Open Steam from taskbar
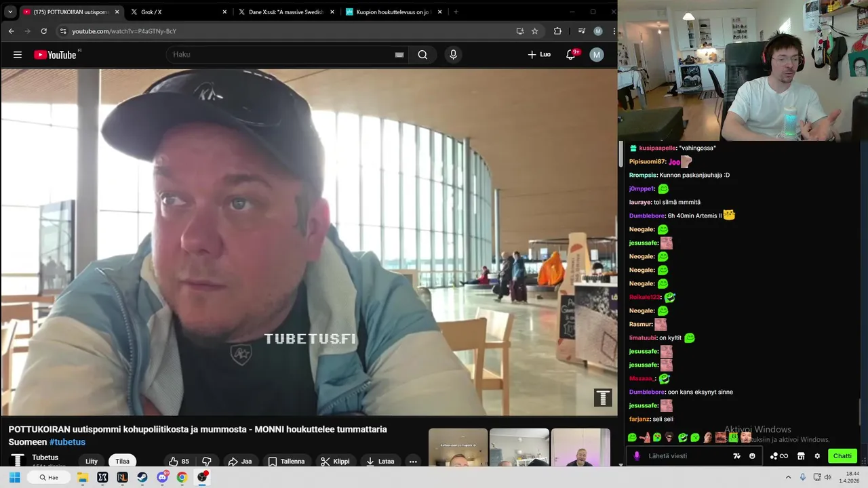This screenshot has height=488, width=868. [142, 477]
